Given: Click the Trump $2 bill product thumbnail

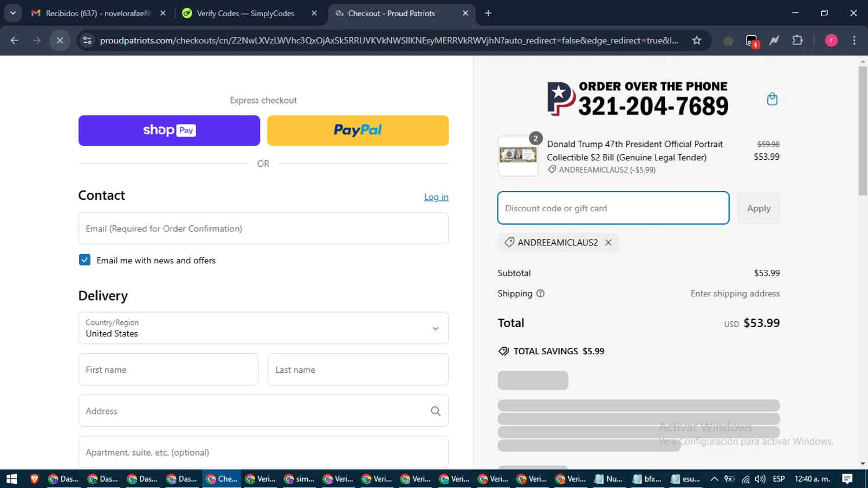Looking at the screenshot, I should coord(518,156).
